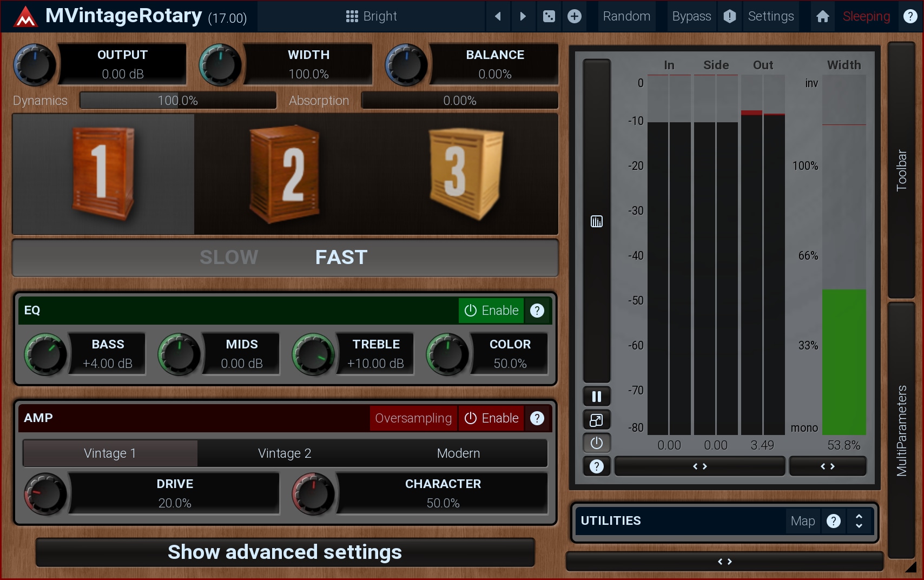Click the Dynamics slider bar
This screenshot has height=580, width=924.
point(178,101)
